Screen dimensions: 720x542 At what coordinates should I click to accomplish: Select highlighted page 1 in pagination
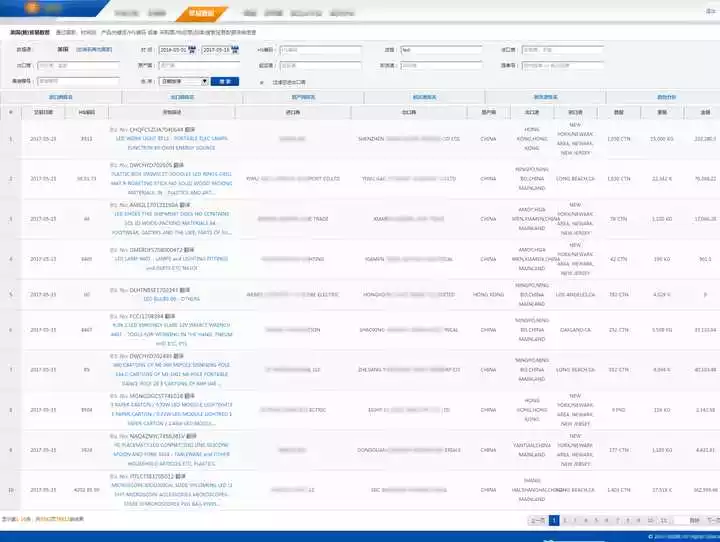click(x=554, y=520)
